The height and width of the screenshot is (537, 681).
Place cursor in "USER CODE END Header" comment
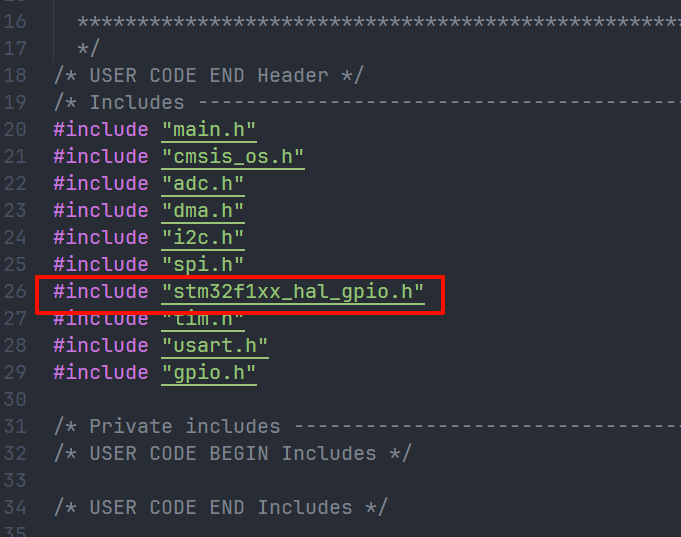(209, 75)
